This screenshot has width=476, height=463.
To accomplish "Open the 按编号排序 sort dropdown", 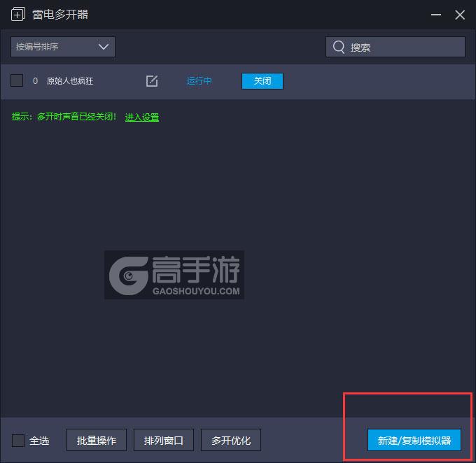I will click(x=63, y=47).
